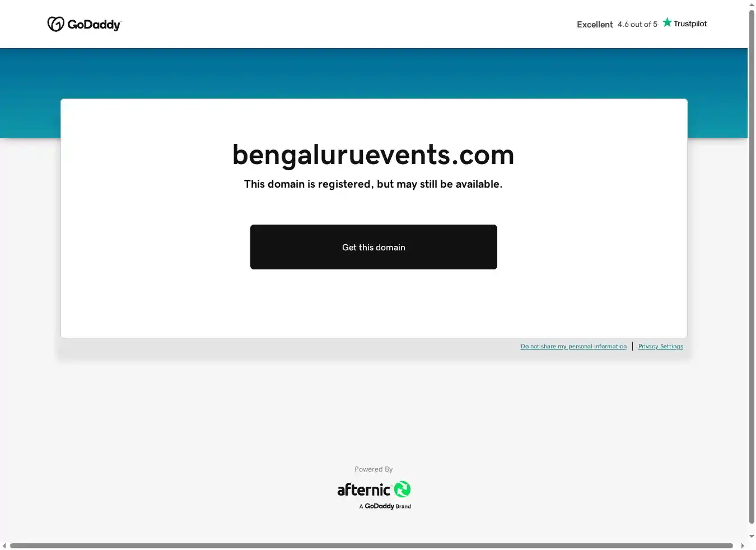Click the 4.6 out of 5 score
This screenshot has width=756, height=550.
pyautogui.click(x=637, y=25)
